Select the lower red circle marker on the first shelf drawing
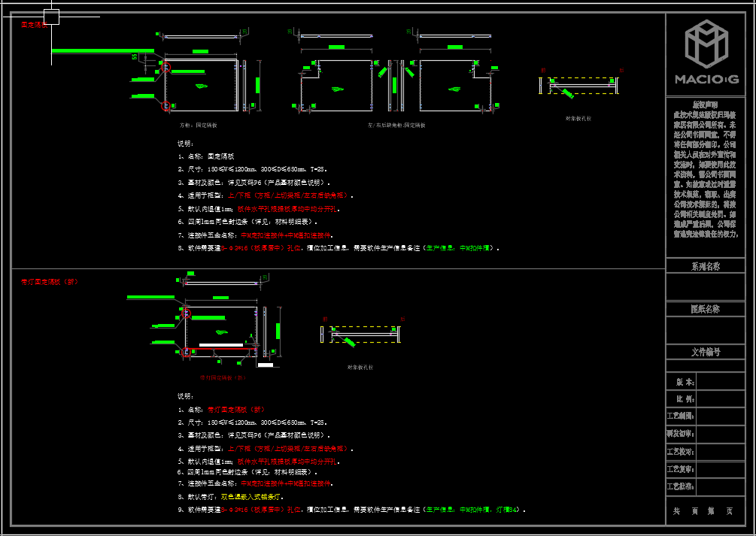Screen dimensions: 756x536 click(165, 106)
